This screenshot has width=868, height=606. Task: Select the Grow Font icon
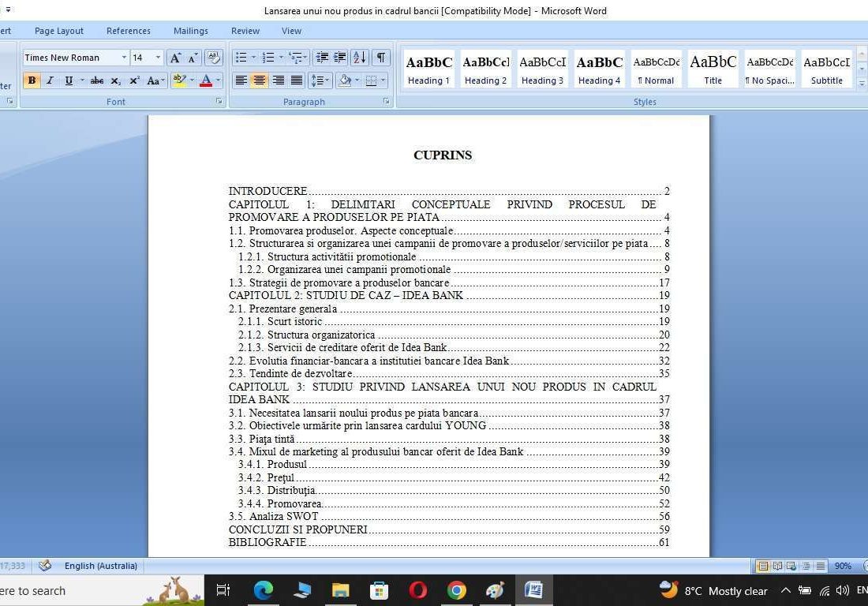(x=175, y=58)
